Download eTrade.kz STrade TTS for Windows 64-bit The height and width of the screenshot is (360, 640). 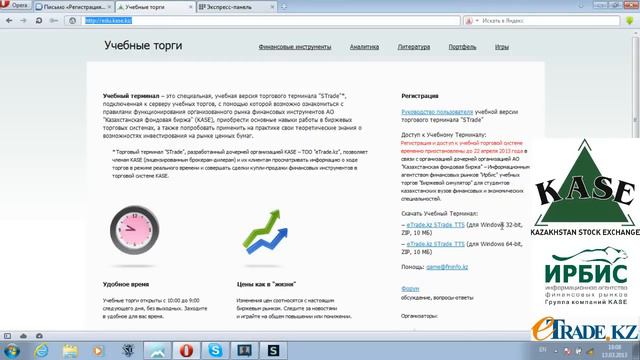coord(436,244)
